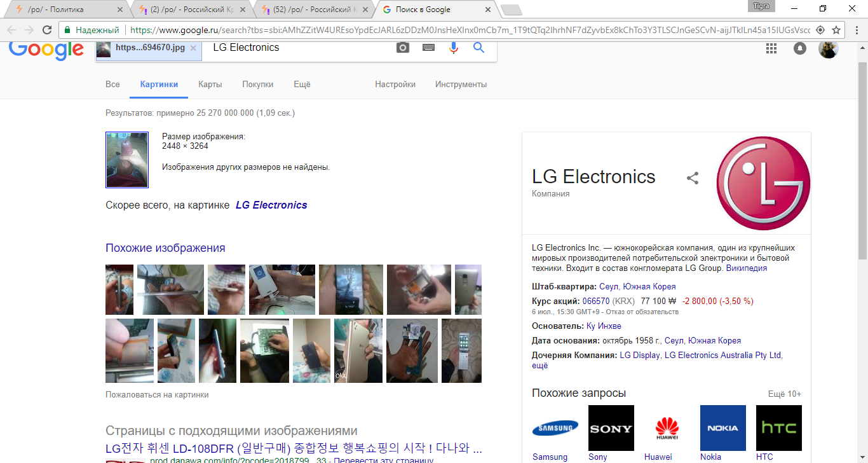Remove the uploaded image chip from search
This screenshot has width=868, height=463.
click(x=193, y=48)
